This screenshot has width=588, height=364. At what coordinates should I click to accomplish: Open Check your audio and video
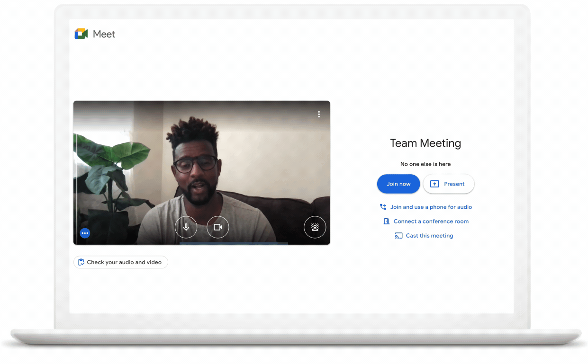120,262
